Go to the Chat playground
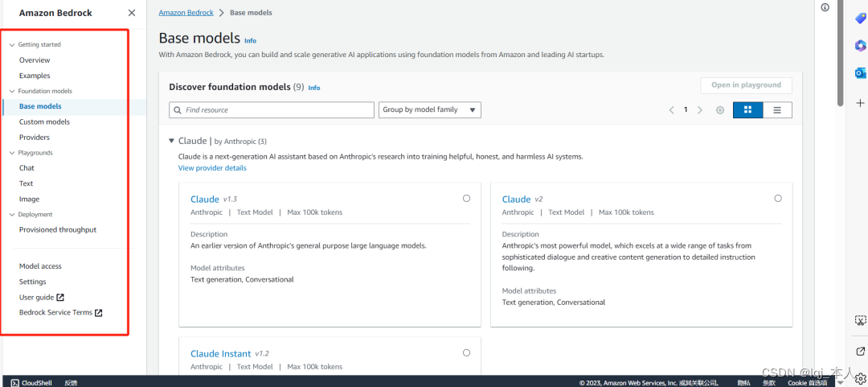The width and height of the screenshot is (868, 387). (x=27, y=167)
